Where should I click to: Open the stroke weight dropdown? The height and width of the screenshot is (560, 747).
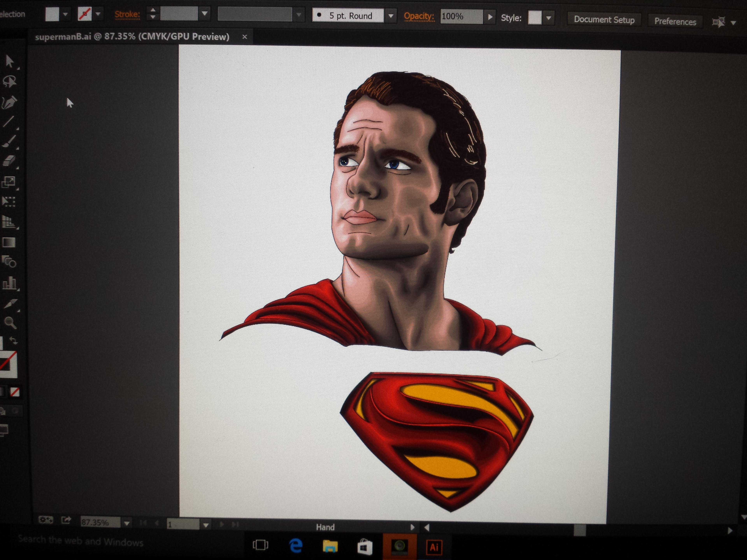click(205, 13)
